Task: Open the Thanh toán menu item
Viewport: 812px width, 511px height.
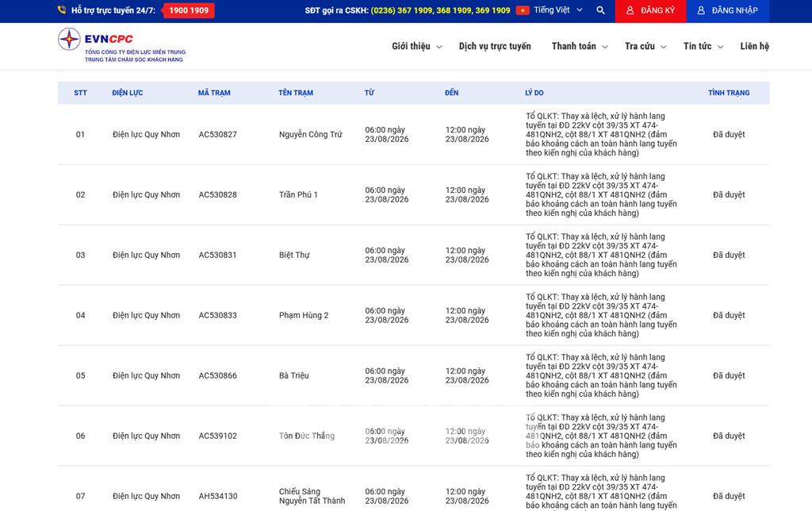Action: pos(573,46)
